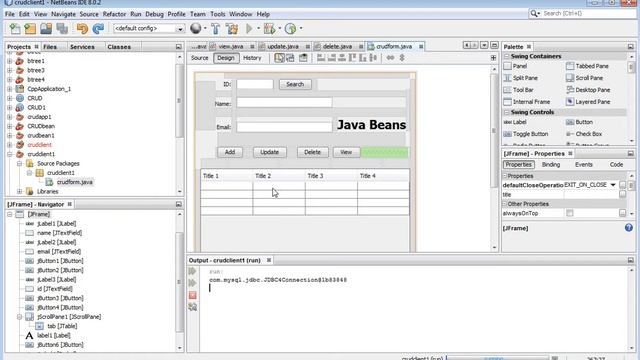Expand the Libraries node
This screenshot has height=360, width=640.
coord(19,191)
